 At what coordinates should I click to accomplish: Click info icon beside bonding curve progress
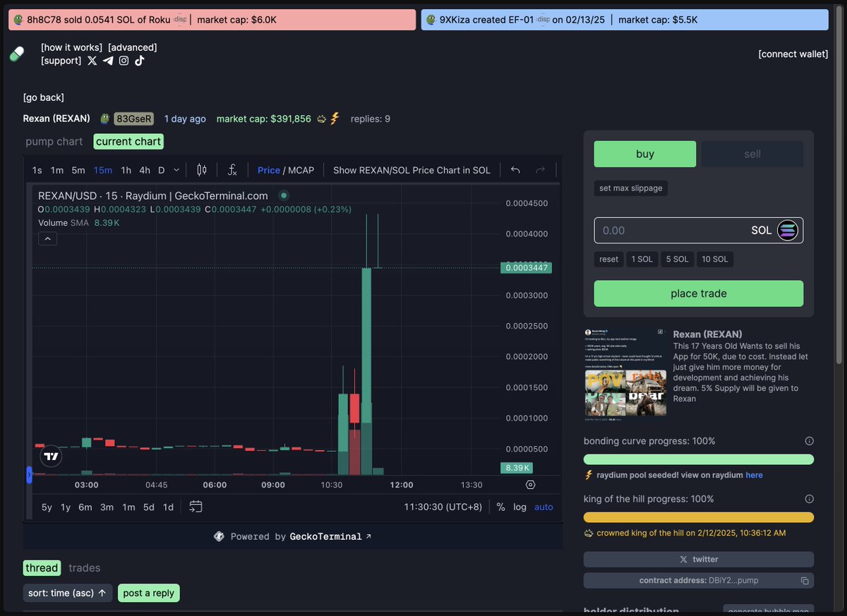coord(810,441)
